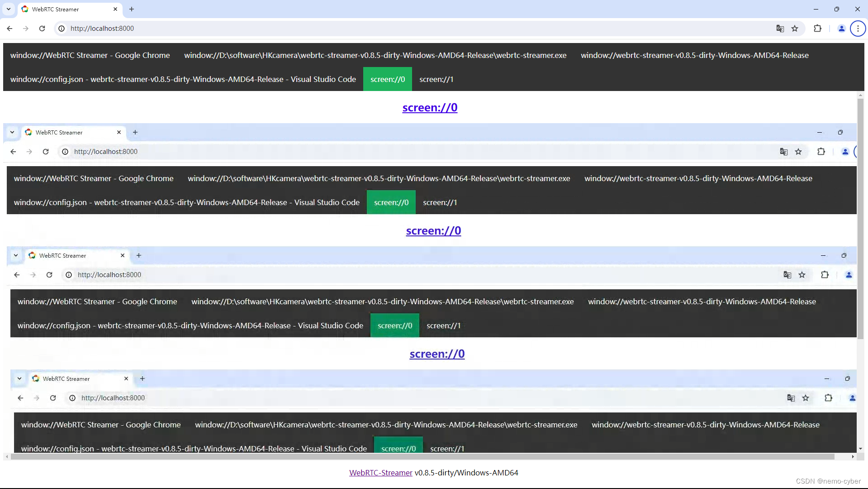Click the profile avatar icon
The image size is (868, 489).
[841, 28]
